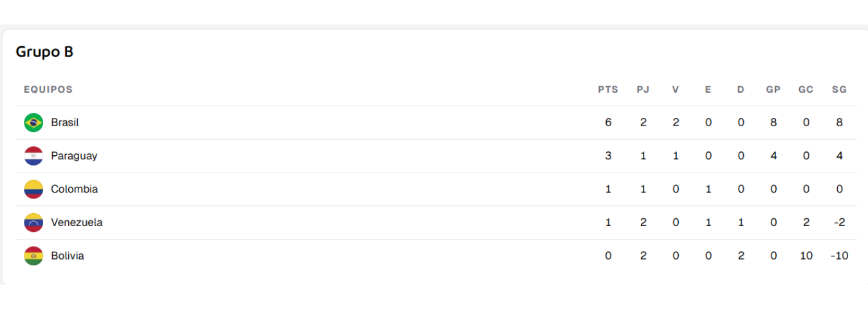The width and height of the screenshot is (868, 322).
Task: Click the Bolivia flag icon
Action: (33, 256)
